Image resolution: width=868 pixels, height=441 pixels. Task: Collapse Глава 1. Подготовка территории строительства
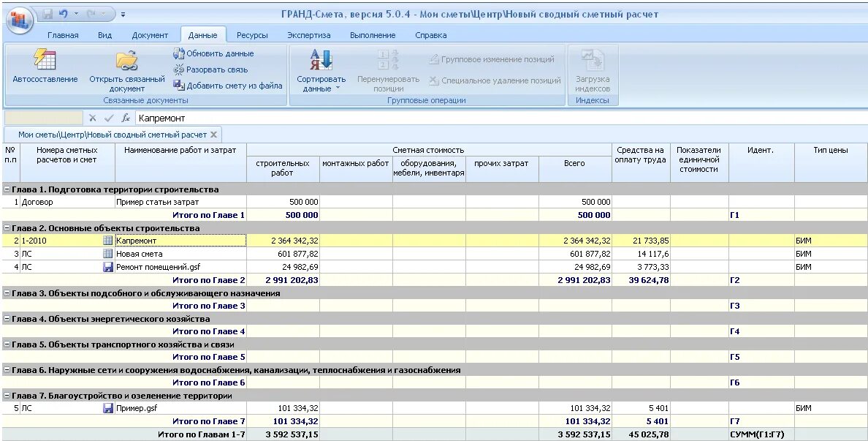(x=7, y=189)
